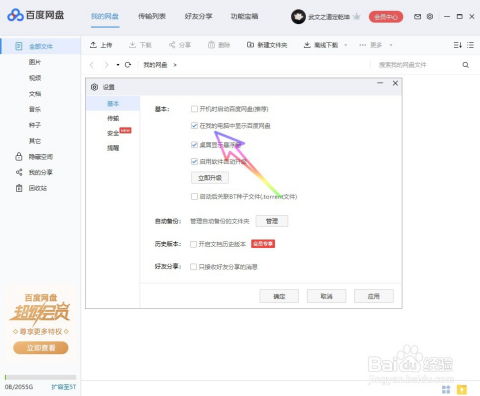This screenshot has width=480, height=396.
Task: Click the 管理 backup folders button
Action: pyautogui.click(x=272, y=221)
